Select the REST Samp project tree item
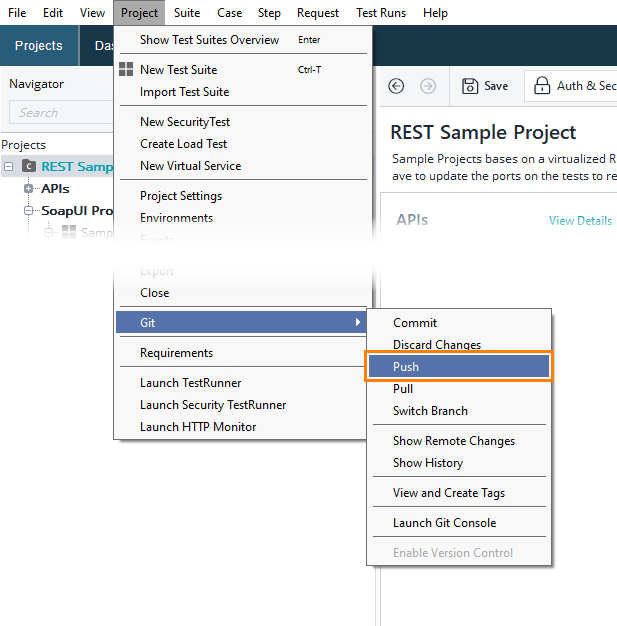This screenshot has height=626, width=617. [77, 166]
